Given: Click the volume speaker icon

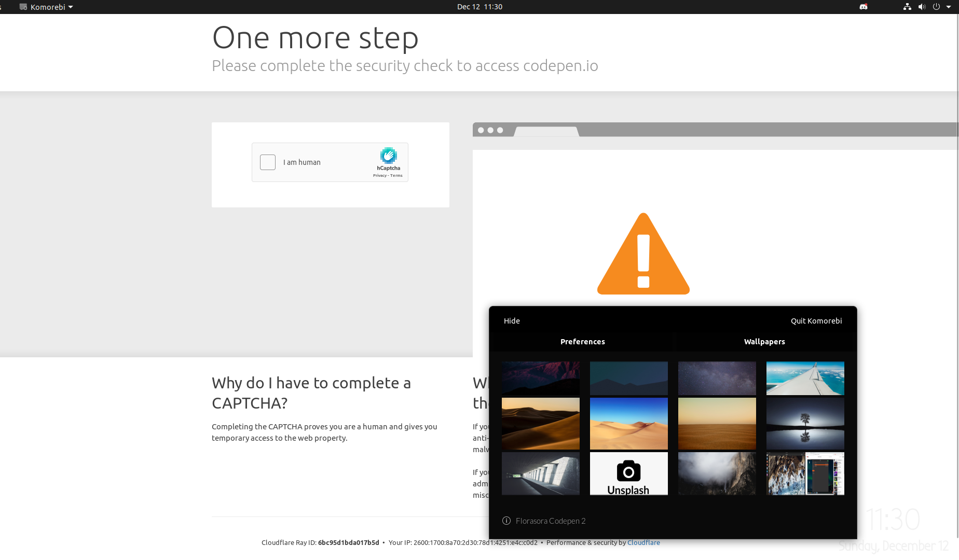Looking at the screenshot, I should pos(922,7).
